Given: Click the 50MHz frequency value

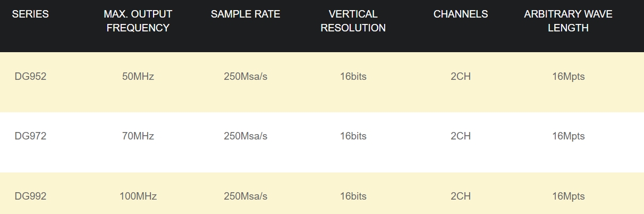Looking at the screenshot, I should click(x=138, y=76).
